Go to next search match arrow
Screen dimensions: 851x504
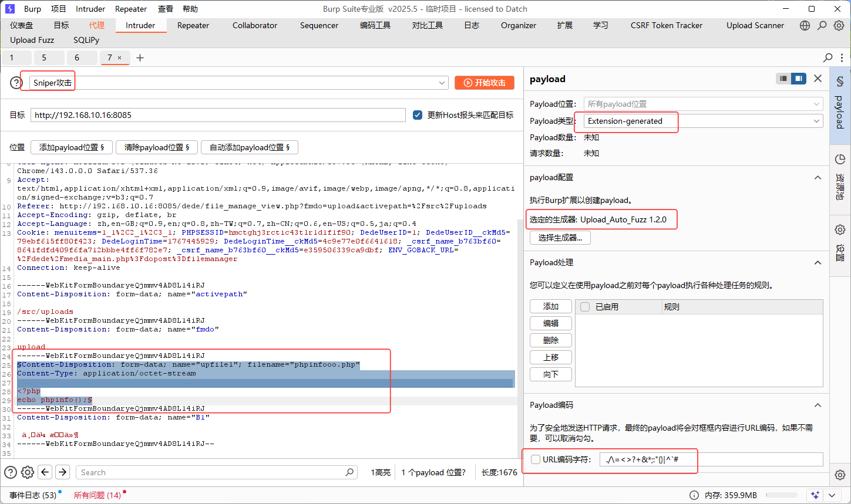[63, 472]
